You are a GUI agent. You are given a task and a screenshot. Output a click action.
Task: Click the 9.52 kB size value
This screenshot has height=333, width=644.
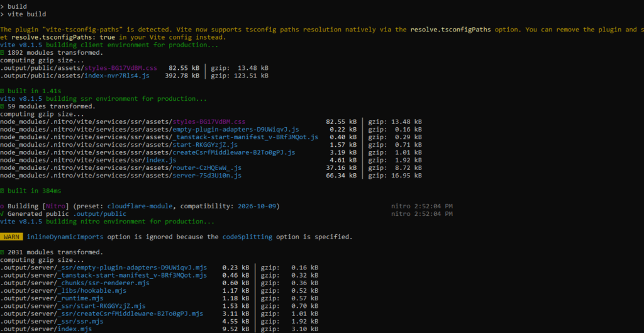click(x=235, y=329)
